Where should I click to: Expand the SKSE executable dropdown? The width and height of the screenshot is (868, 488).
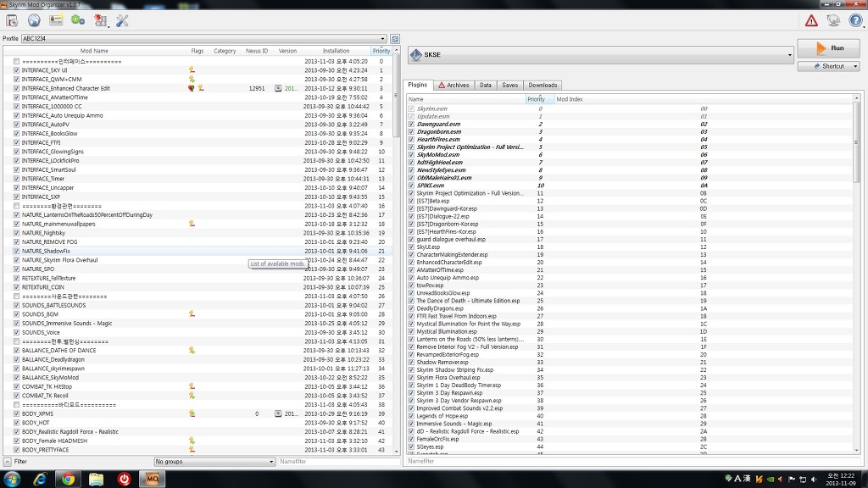[601, 55]
